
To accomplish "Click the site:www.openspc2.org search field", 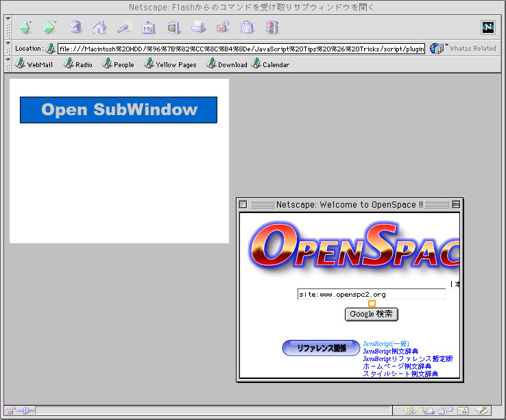I will 372,294.
